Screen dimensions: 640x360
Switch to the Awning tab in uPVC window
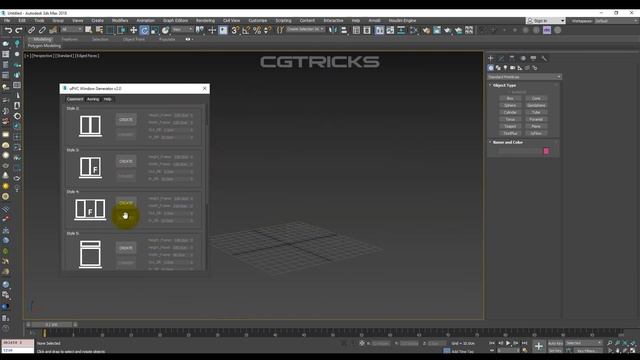pos(93,99)
